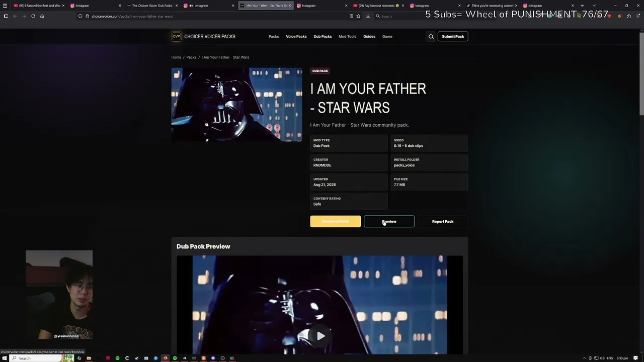Go to the browser home page
The height and width of the screenshot is (362, 644).
point(42,16)
